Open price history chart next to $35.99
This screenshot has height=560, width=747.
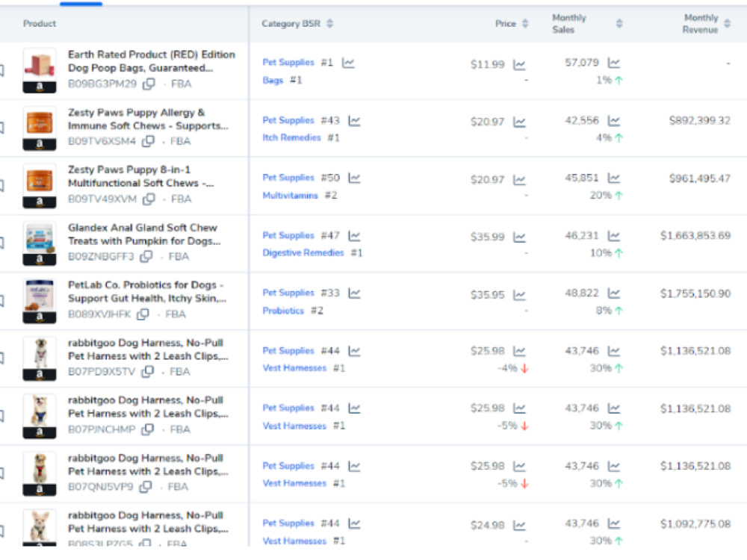[x=519, y=237]
